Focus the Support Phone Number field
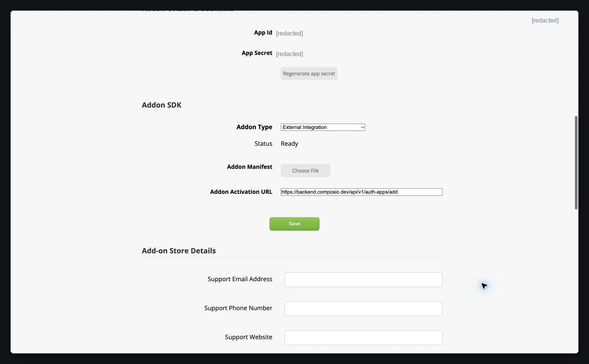589x364 pixels. point(364,309)
